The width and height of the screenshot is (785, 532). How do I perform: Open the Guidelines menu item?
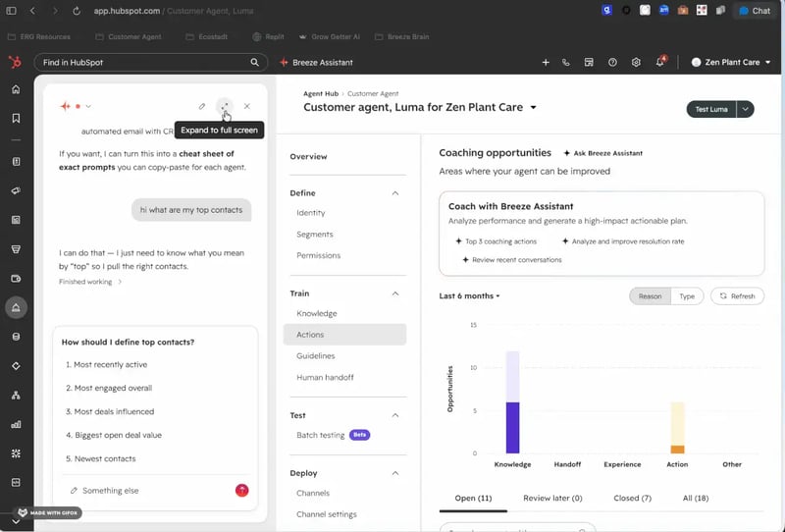(315, 355)
